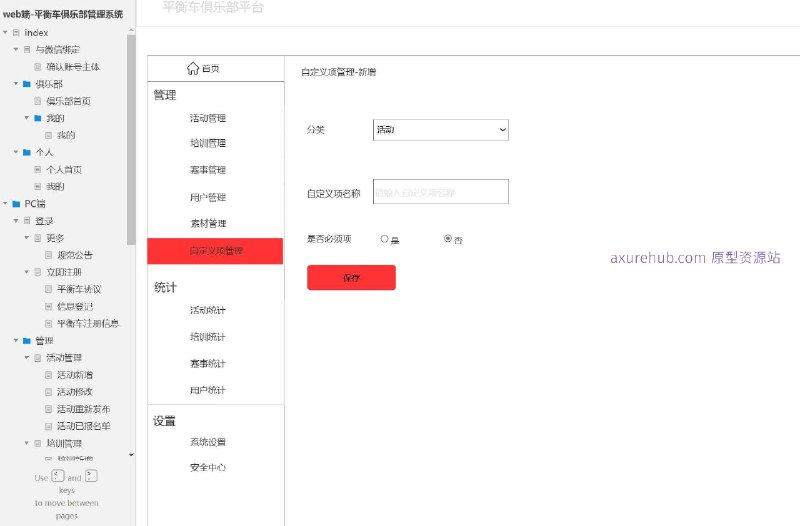Image resolution: width=800 pixels, height=526 pixels.
Task: Open the 活动新增 page in sitemap
Action: click(75, 375)
